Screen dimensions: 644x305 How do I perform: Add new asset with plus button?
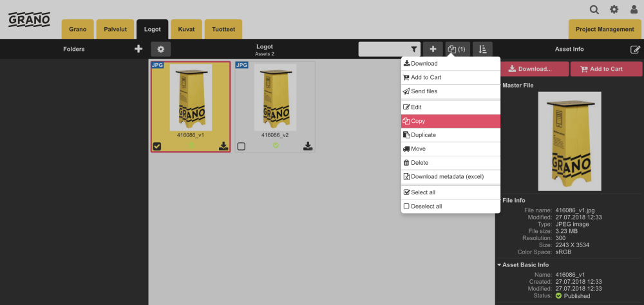pos(433,49)
